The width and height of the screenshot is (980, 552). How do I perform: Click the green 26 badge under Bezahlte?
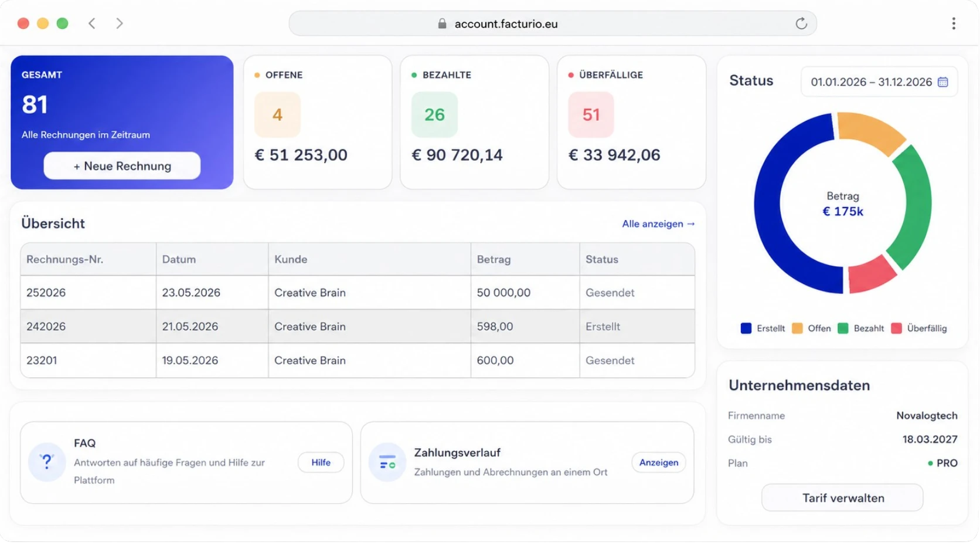[x=434, y=114]
